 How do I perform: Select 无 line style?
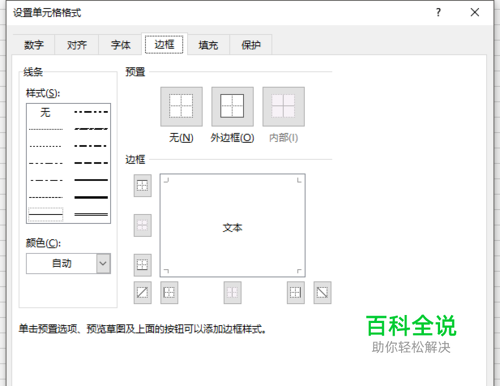46,112
